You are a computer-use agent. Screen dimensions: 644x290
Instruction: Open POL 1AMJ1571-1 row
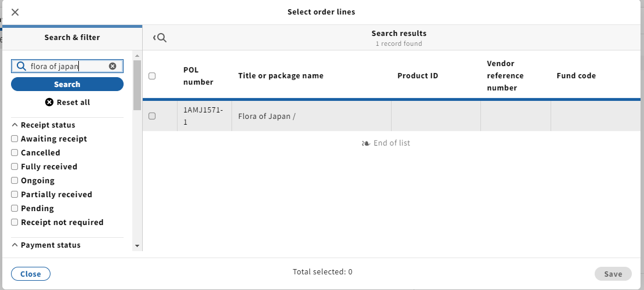pyautogui.click(x=392, y=116)
